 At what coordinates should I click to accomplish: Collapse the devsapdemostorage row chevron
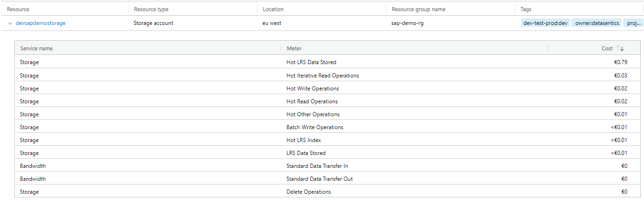pos(10,23)
